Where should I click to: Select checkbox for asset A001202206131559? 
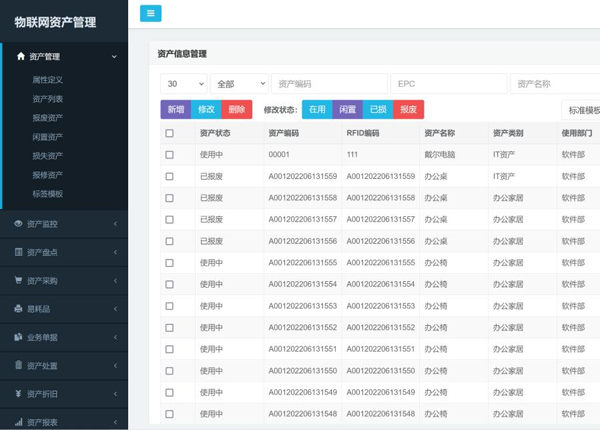click(x=169, y=176)
